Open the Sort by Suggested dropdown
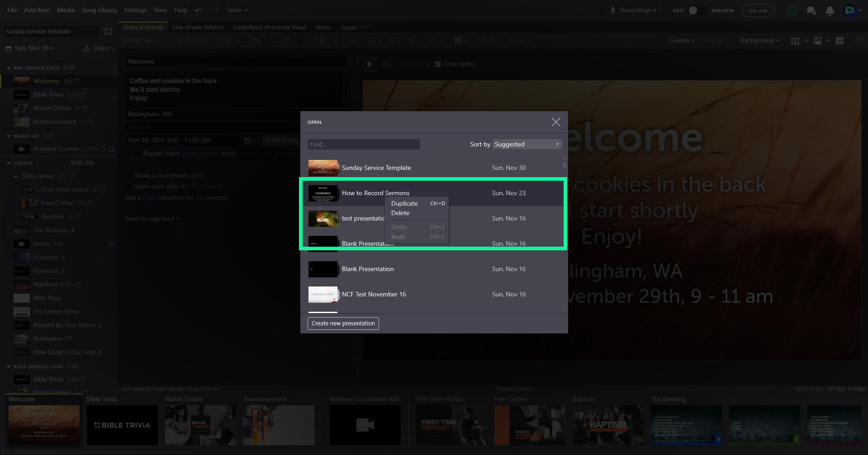Image resolution: width=868 pixels, height=455 pixels. click(x=527, y=144)
